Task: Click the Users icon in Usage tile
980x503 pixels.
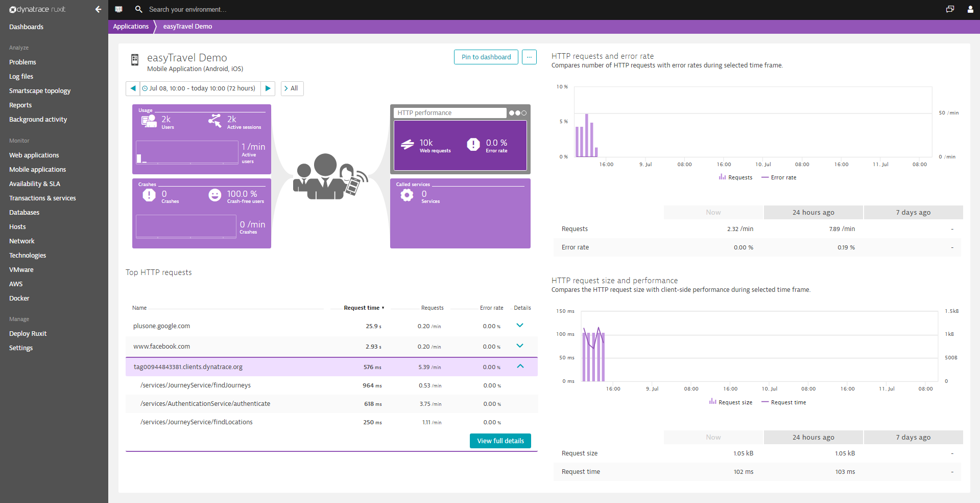Action: (x=149, y=121)
